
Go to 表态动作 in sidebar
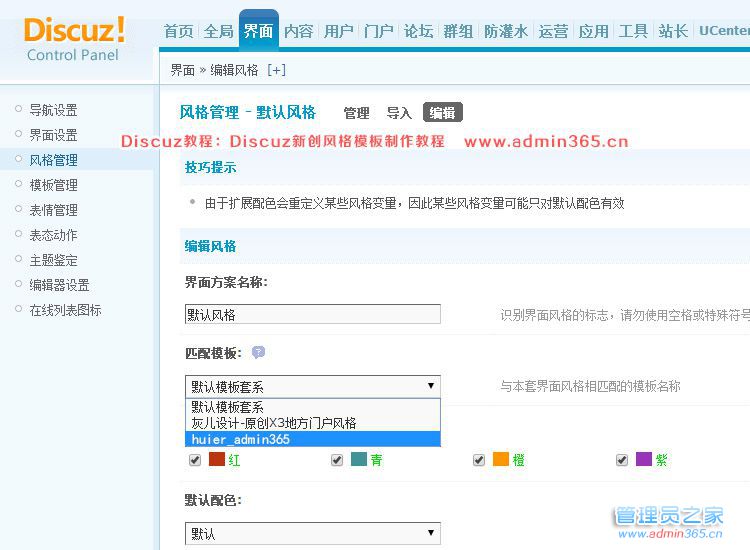(x=54, y=235)
